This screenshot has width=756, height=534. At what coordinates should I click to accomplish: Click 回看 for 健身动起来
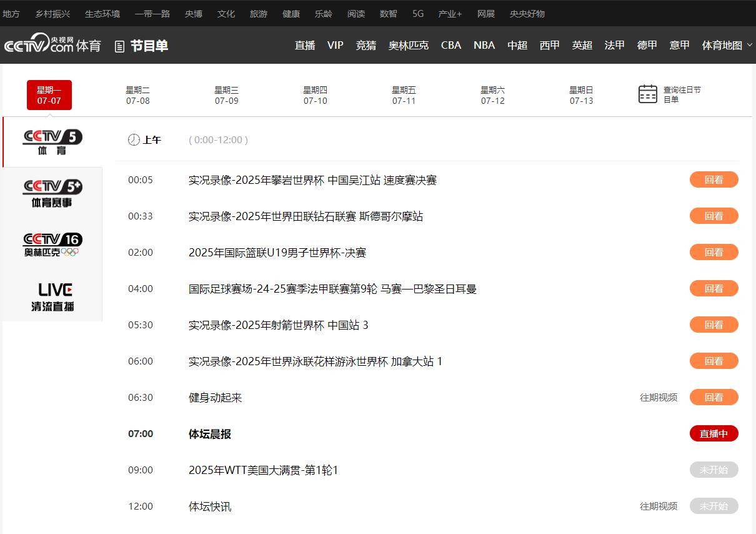click(714, 397)
